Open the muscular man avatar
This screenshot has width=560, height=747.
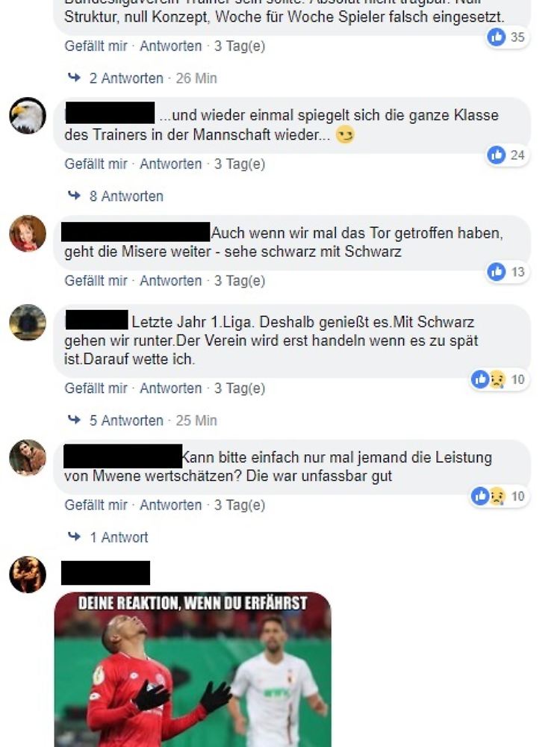tap(28, 574)
